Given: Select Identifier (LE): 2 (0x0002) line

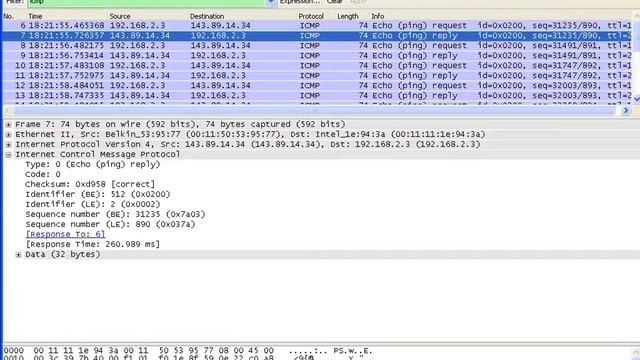Looking at the screenshot, I should click(x=93, y=204).
